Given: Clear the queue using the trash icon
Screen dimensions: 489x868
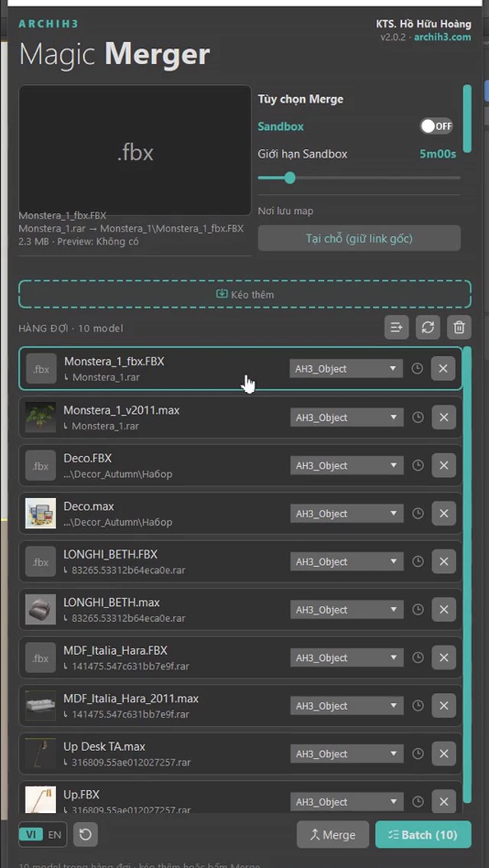Looking at the screenshot, I should pyautogui.click(x=459, y=327).
